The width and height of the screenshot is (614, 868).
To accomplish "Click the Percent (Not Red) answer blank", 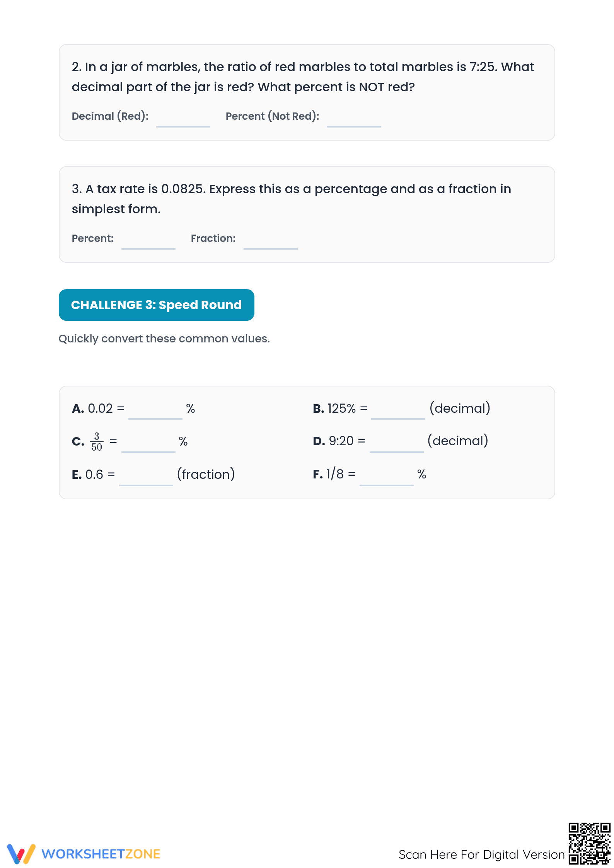I will coord(354,119).
